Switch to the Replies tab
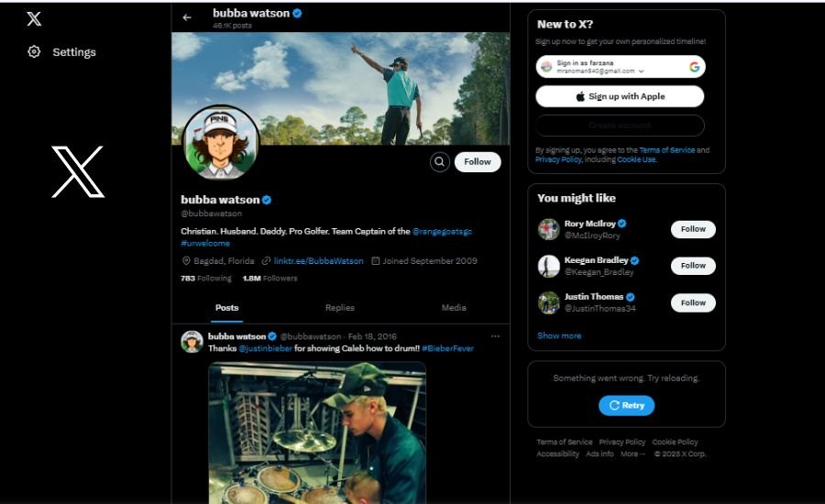This screenshot has width=825, height=504. click(x=340, y=308)
